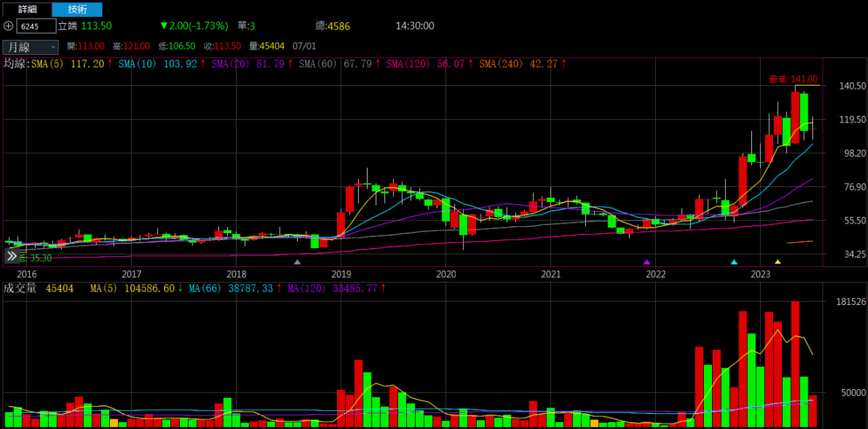Click the gray triangle marker near 2018

(296, 262)
